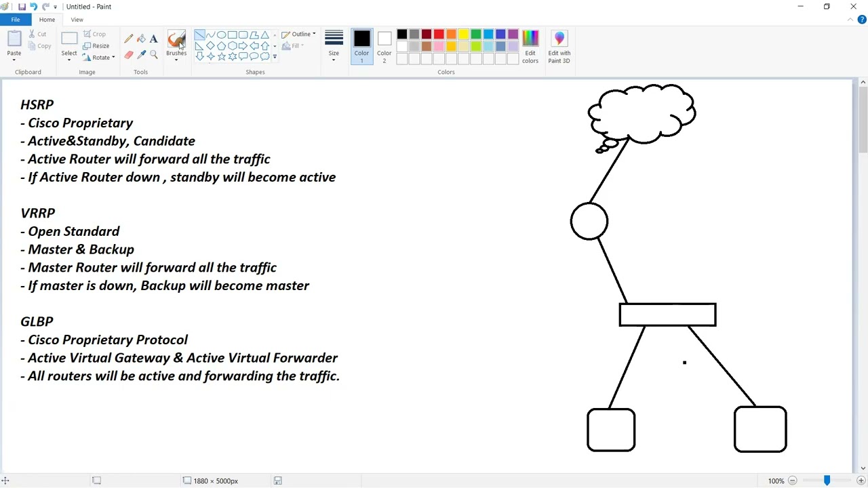The width and height of the screenshot is (868, 488).
Task: Open the File menu
Action: (15, 20)
